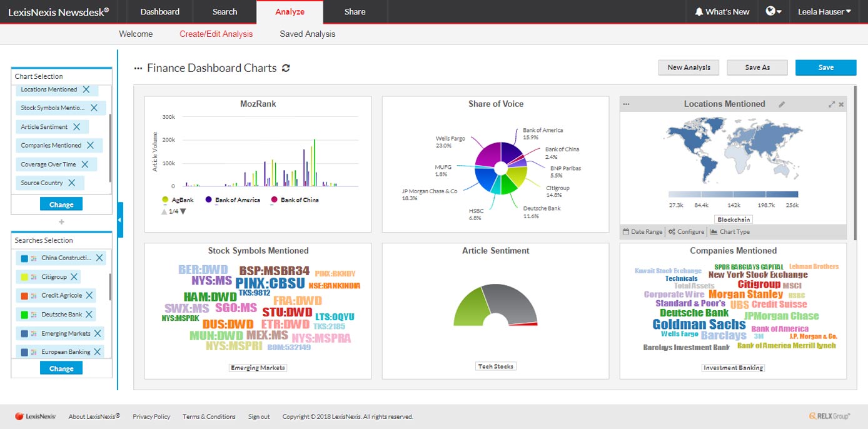Click China Construction blue color swatch
The height and width of the screenshot is (429, 868).
pyautogui.click(x=24, y=258)
